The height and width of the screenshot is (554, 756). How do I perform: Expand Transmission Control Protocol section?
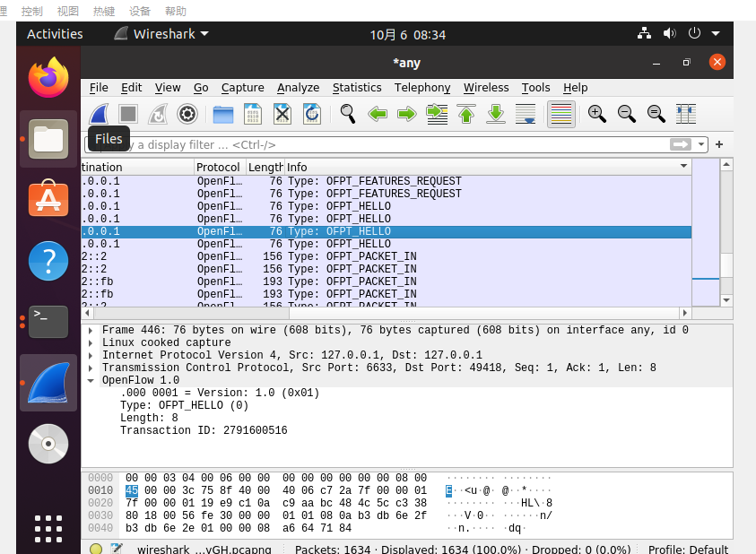(x=91, y=368)
